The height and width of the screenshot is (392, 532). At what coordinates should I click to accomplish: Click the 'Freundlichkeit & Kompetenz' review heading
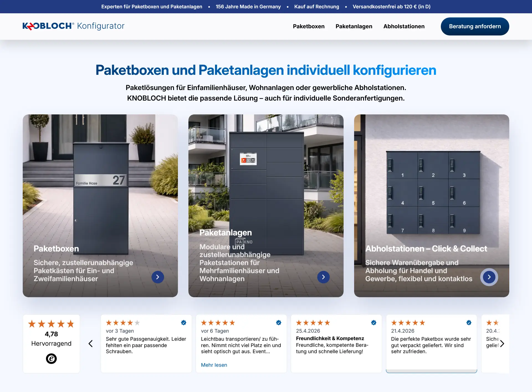(330, 339)
